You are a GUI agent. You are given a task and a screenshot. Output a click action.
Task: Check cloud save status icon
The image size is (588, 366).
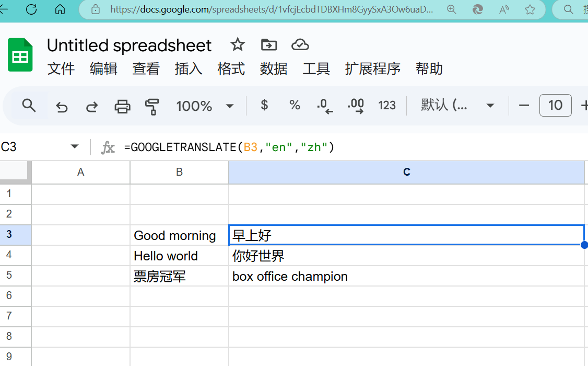coord(300,45)
